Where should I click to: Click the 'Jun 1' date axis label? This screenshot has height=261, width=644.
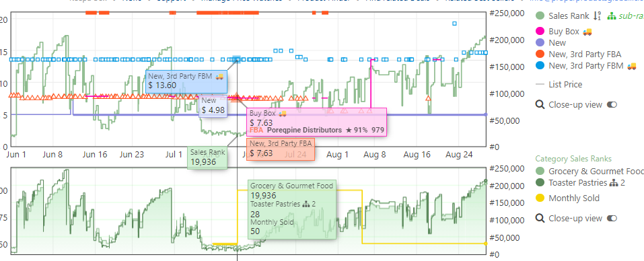click(x=16, y=155)
